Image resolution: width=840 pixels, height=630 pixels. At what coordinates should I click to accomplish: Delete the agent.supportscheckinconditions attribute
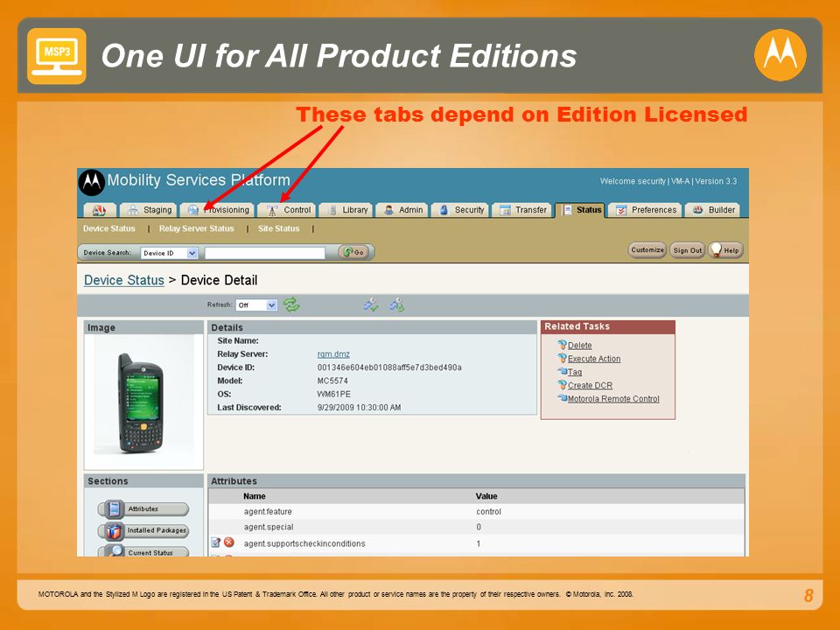pyautogui.click(x=228, y=542)
